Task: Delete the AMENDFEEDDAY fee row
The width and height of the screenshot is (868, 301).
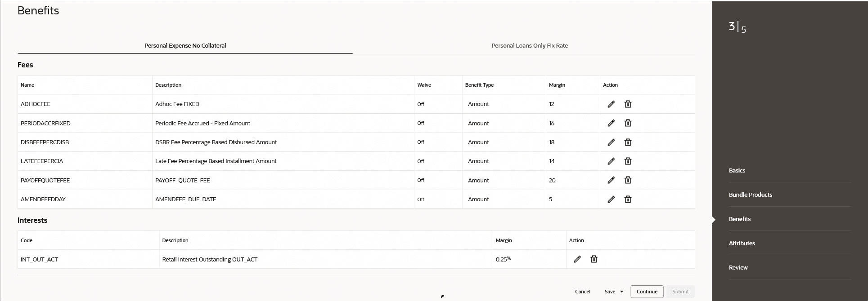Action: coord(628,199)
